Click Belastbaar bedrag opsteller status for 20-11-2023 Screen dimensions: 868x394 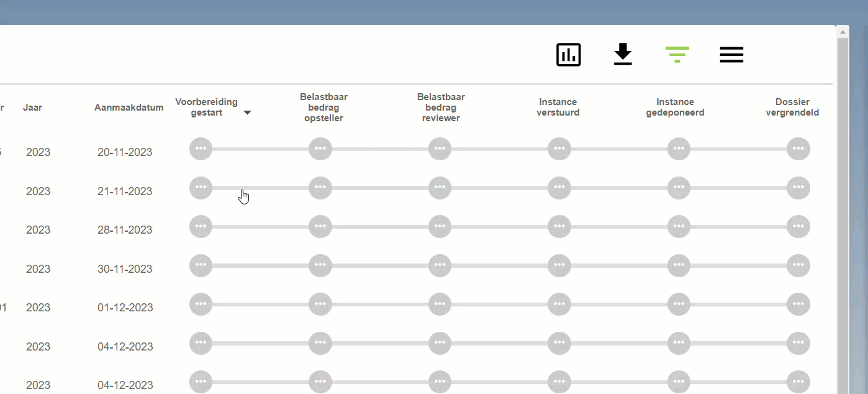point(320,149)
